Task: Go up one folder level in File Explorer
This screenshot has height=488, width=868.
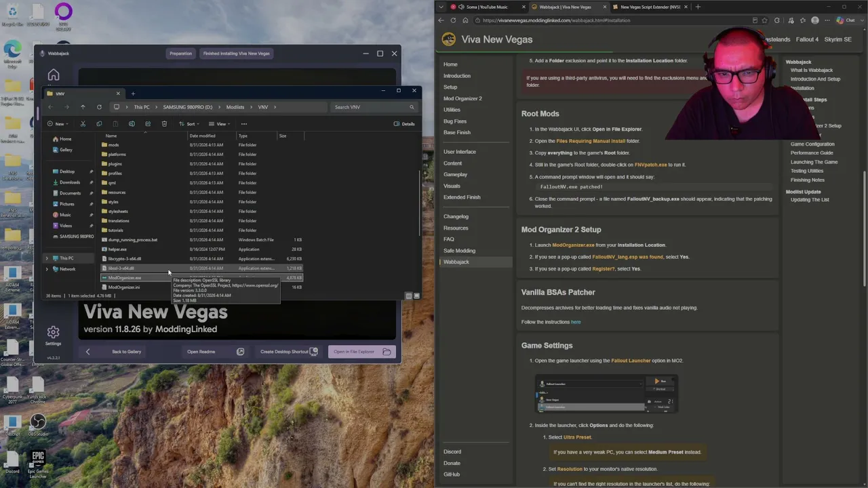Action: point(83,107)
